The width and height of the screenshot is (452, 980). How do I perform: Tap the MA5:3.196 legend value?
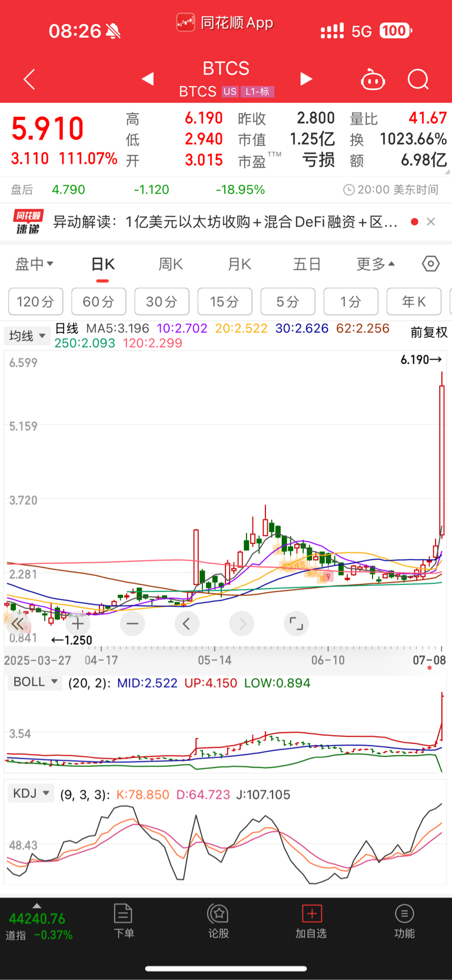click(x=118, y=328)
